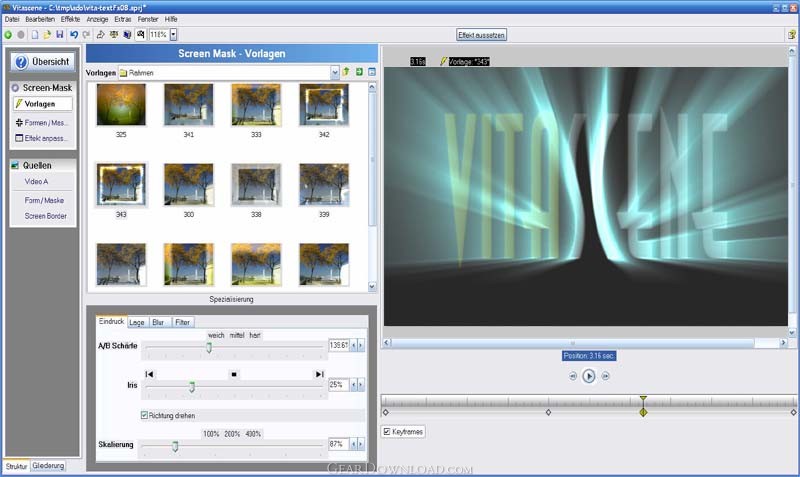Viewport: 800px width, 477px height.
Task: Click the export arrow toolbar icon
Action: 101,35
